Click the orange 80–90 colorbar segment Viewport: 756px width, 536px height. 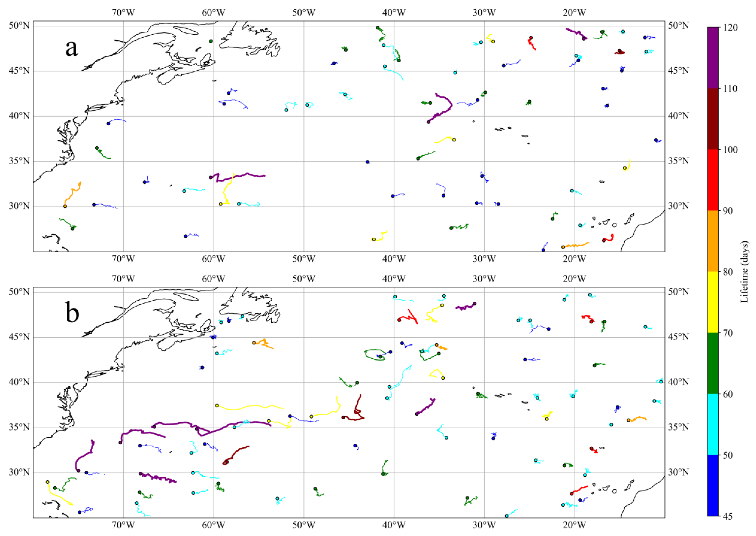point(713,241)
